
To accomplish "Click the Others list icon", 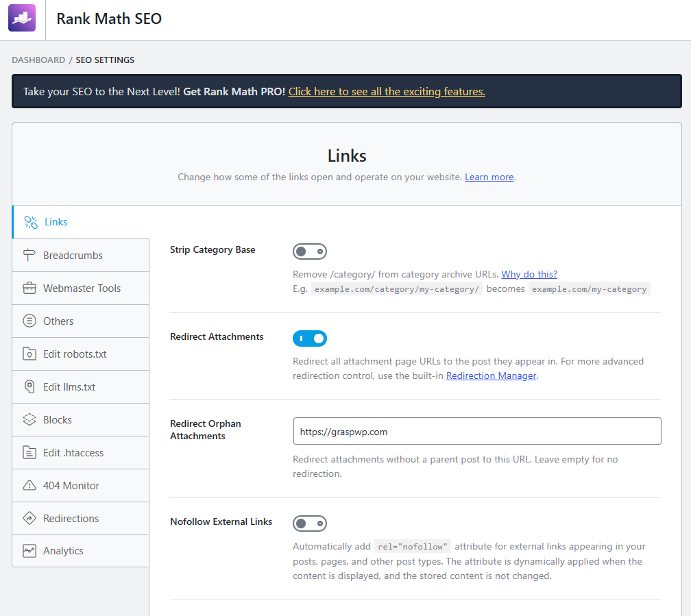I will pos(29,321).
